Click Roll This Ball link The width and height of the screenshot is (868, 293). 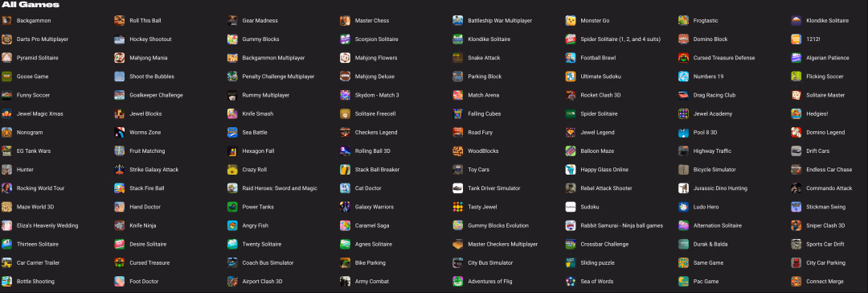click(145, 21)
